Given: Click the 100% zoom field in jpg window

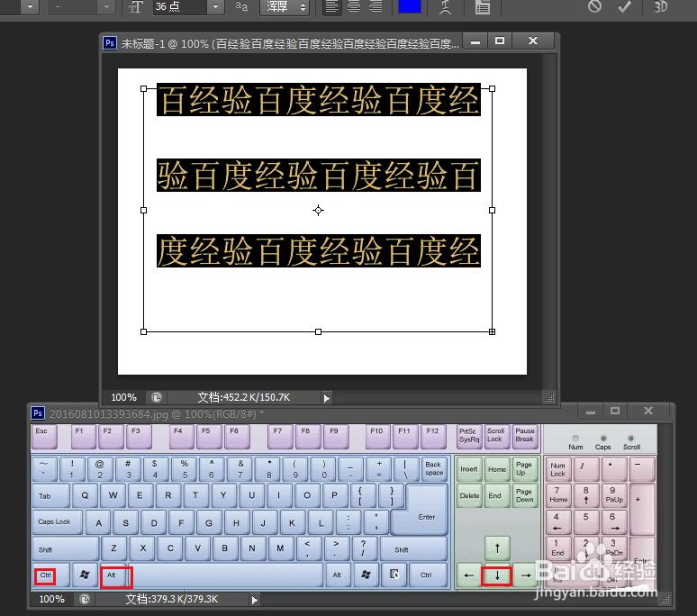Looking at the screenshot, I should (51, 599).
